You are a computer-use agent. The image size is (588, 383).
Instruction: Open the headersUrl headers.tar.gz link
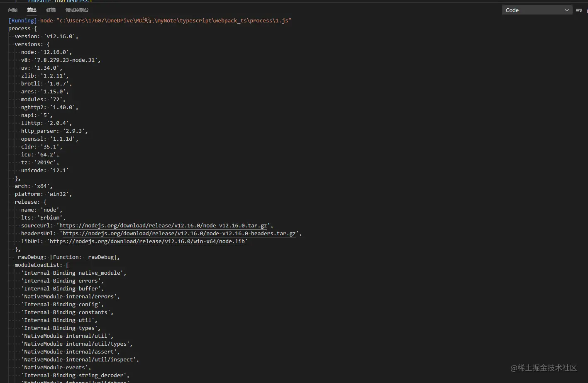(x=179, y=234)
